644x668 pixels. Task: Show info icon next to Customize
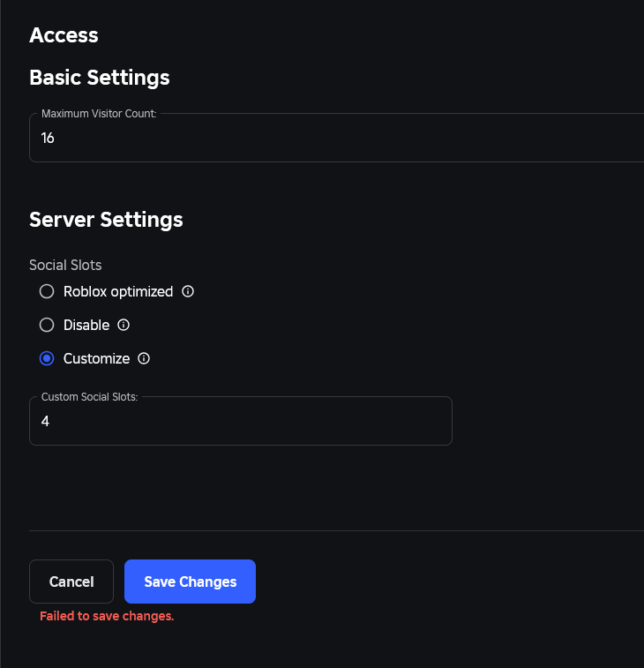[144, 358]
